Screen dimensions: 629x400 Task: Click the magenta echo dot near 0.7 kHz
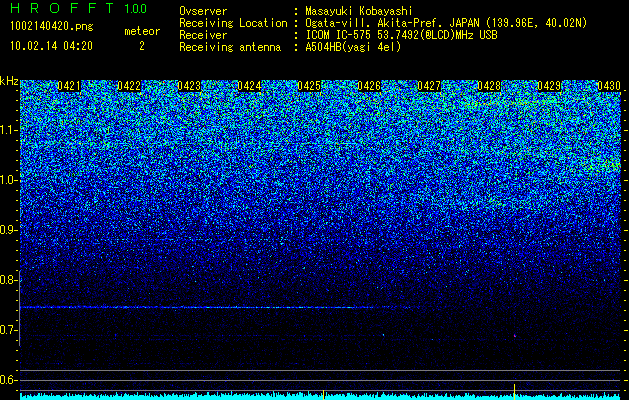pyautogui.click(x=515, y=335)
